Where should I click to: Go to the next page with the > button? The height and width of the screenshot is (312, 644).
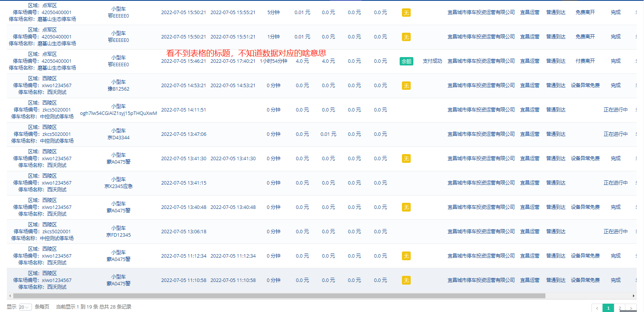pyautogui.click(x=631, y=308)
